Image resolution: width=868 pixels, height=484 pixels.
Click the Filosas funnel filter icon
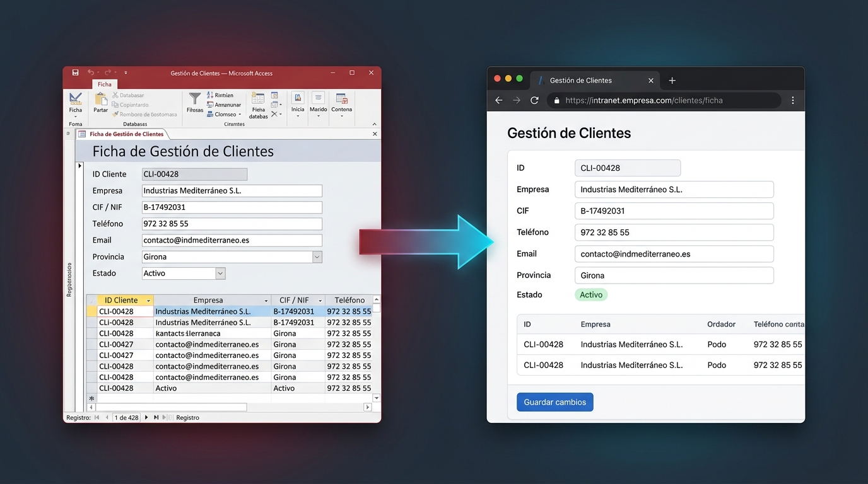195,99
